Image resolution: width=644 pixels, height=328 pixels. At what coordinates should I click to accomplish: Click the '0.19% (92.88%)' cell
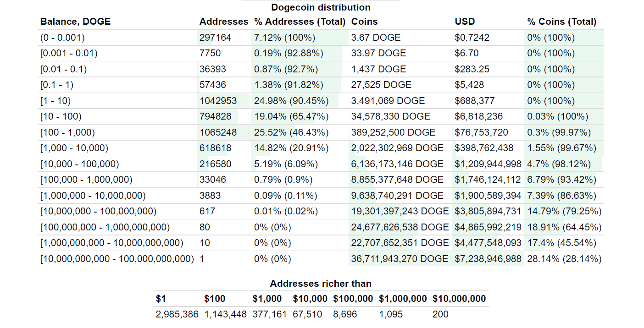coord(289,53)
